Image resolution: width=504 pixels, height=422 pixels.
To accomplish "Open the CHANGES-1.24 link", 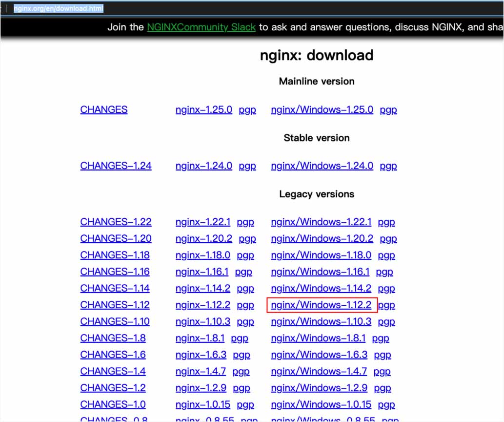I will (116, 166).
